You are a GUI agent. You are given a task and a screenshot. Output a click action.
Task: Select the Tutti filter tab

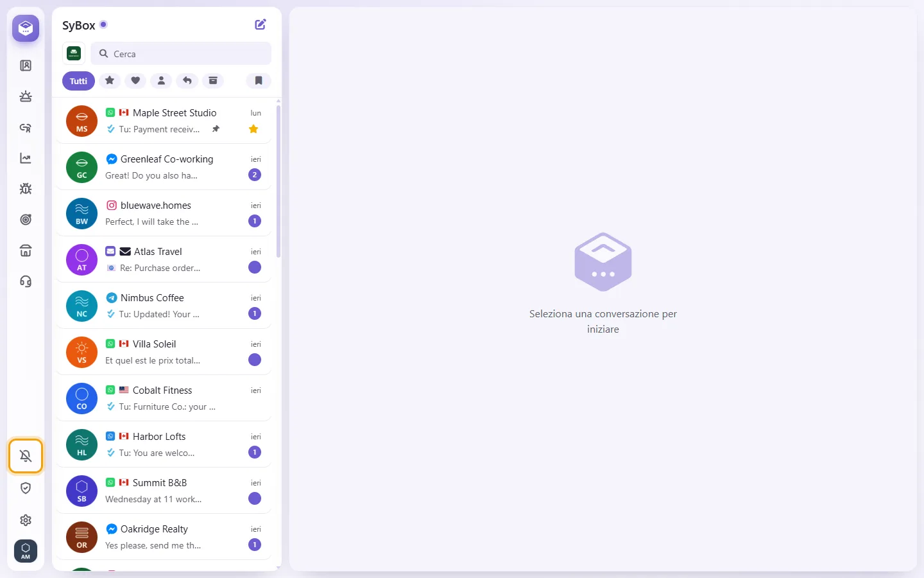pos(78,81)
